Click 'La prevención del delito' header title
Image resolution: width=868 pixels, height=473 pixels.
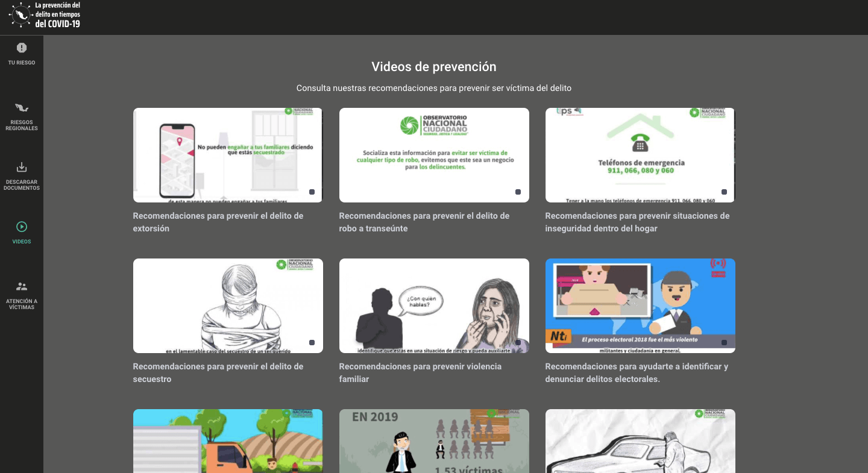[x=57, y=14]
